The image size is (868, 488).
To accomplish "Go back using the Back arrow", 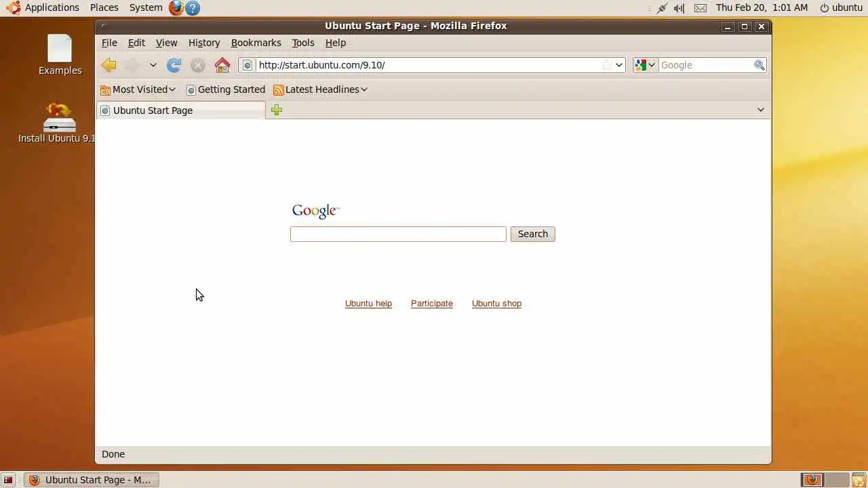I will [108, 65].
